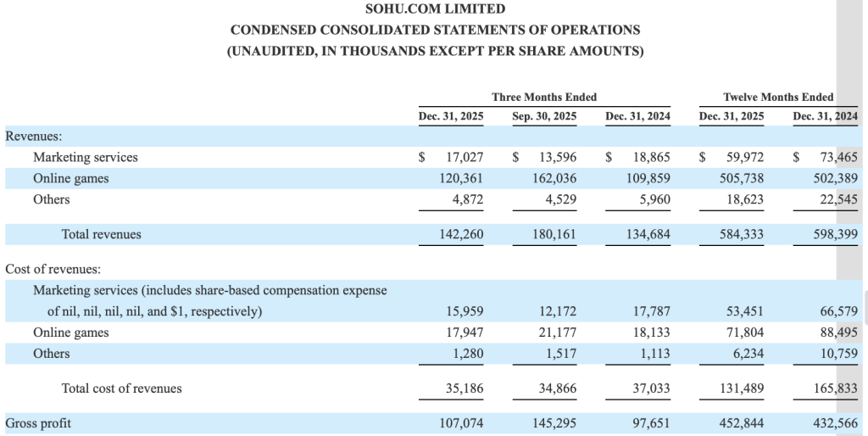Click the SOHU.COM LIMITED title heading
868x436 pixels.
point(435,9)
